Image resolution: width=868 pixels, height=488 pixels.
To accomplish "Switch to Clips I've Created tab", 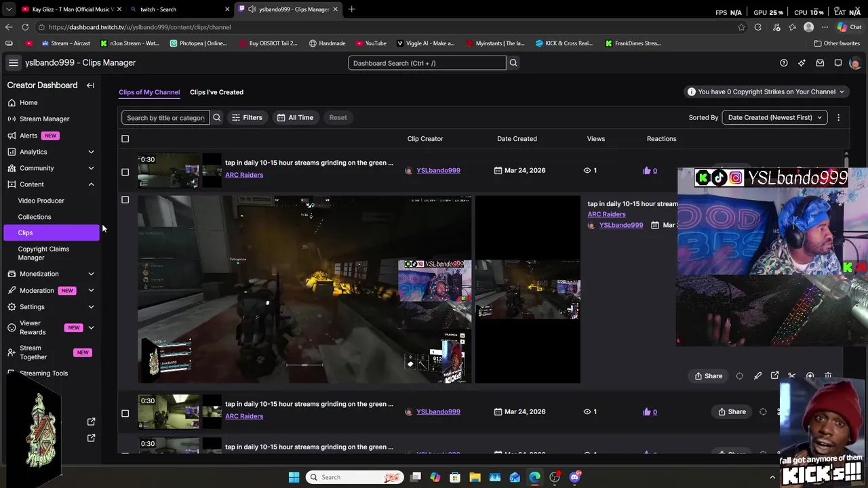I will tap(216, 92).
